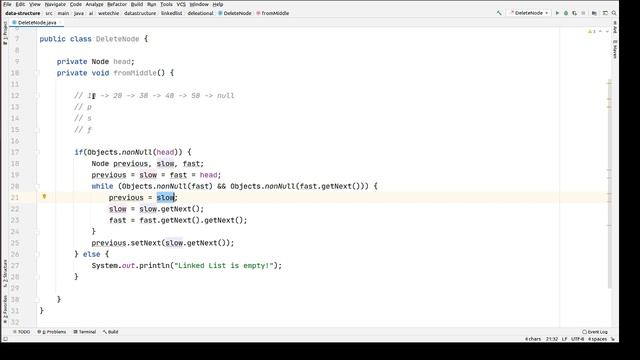640x360 pixels.
Task: Click line number 25 in the gutter
Action: coord(15,243)
